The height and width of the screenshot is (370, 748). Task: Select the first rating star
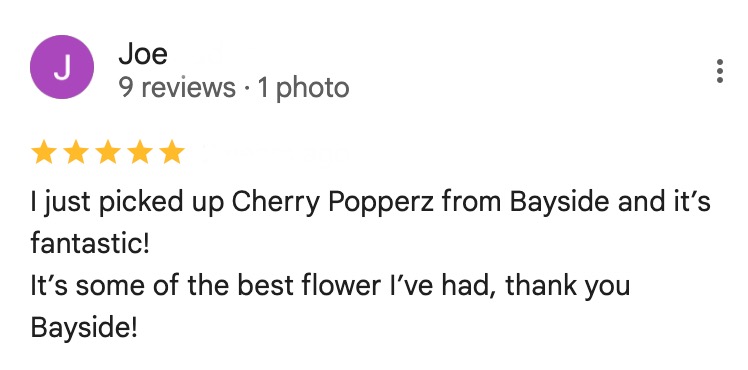(x=44, y=152)
